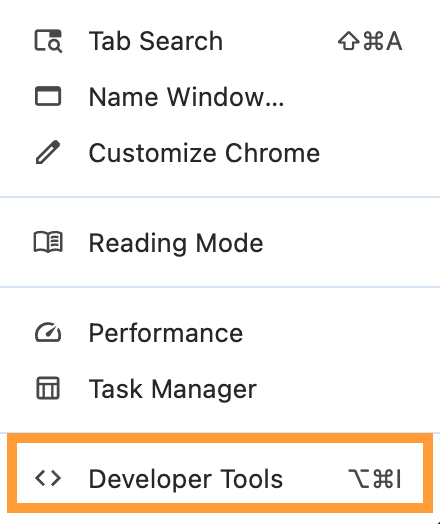Click the shift-command-A shortcut hint
This screenshot has height=524, width=440.
tap(370, 41)
